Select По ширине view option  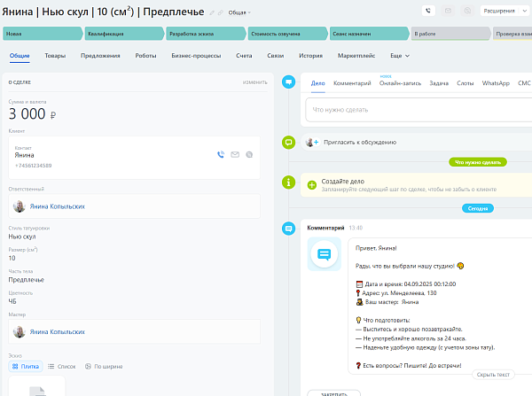[104, 366]
